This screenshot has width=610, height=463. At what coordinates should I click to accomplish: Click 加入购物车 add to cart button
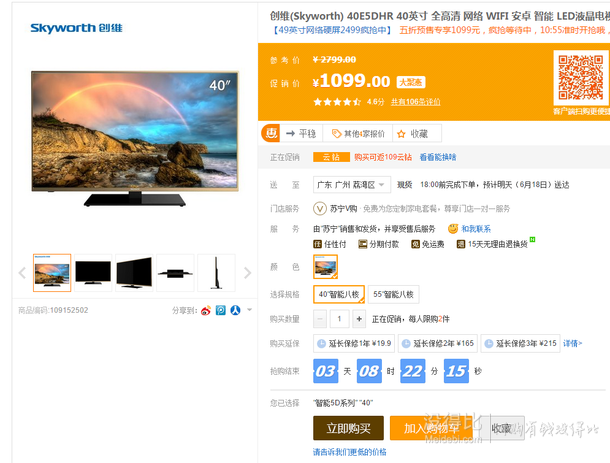coord(431,428)
